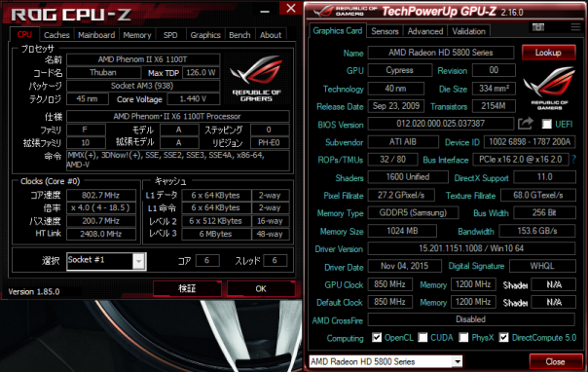Enable the PhysX checkbox
588x372 pixels.
pos(463,338)
